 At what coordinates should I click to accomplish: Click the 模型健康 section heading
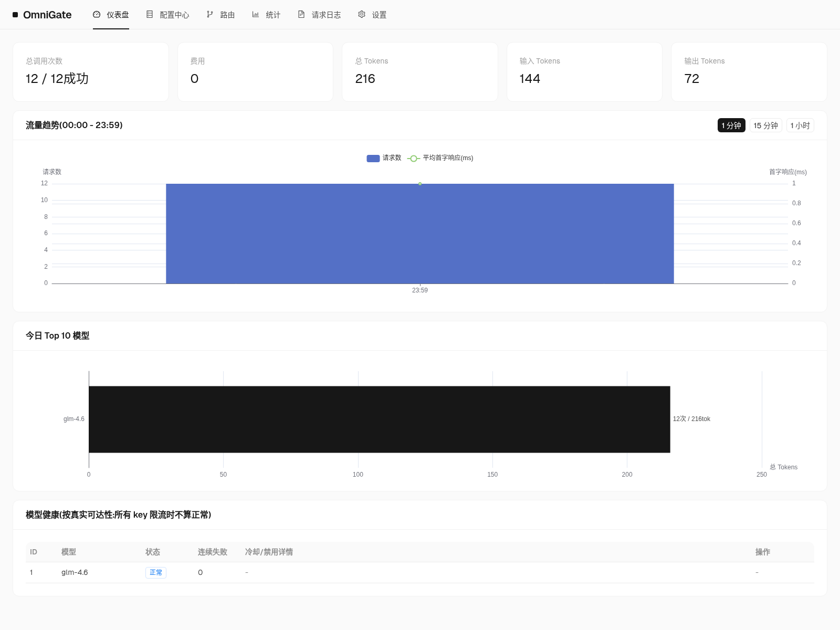point(119,515)
